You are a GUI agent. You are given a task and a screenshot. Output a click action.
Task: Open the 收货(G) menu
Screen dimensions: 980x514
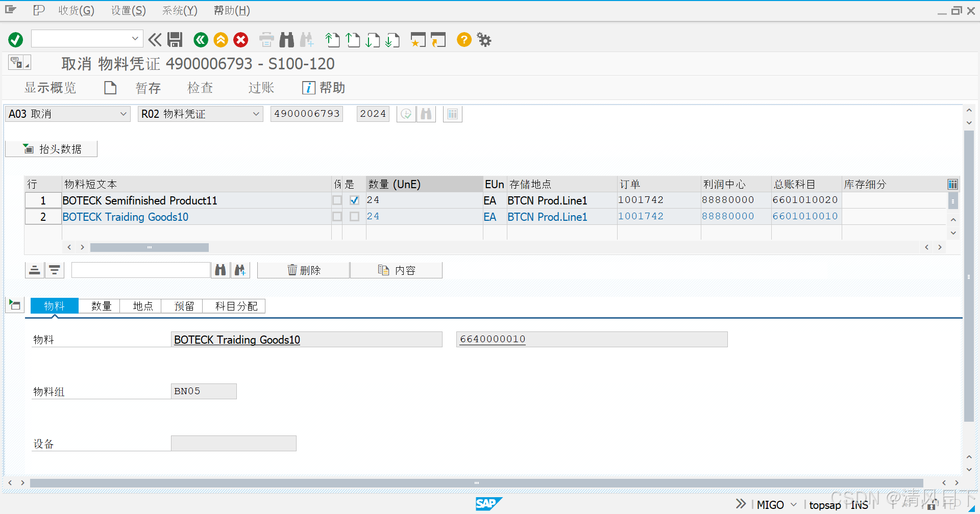click(76, 10)
